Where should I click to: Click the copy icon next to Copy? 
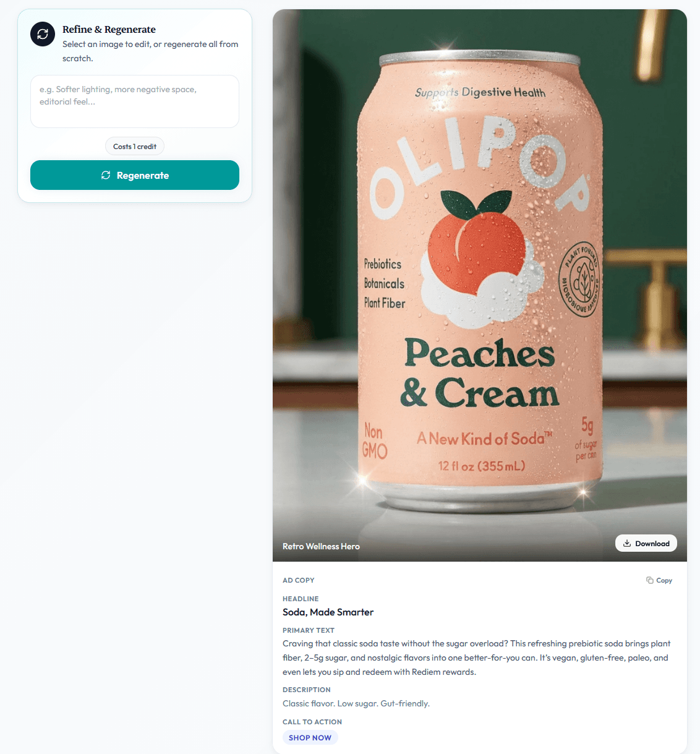tap(650, 580)
